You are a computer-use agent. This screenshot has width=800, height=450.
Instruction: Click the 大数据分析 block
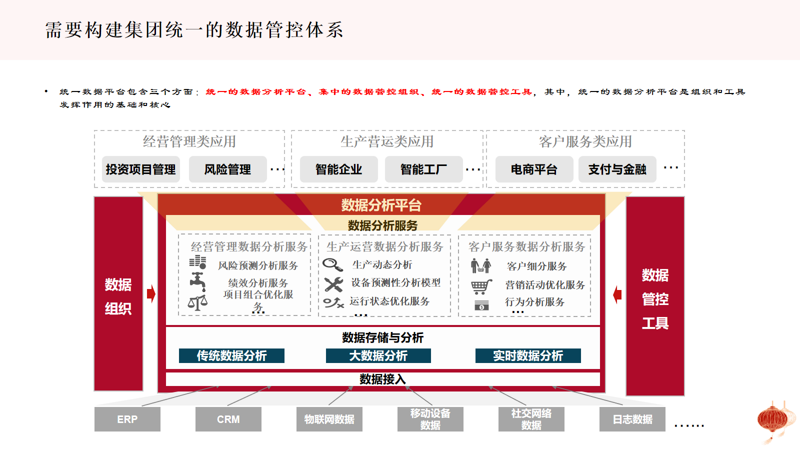pyautogui.click(x=378, y=356)
